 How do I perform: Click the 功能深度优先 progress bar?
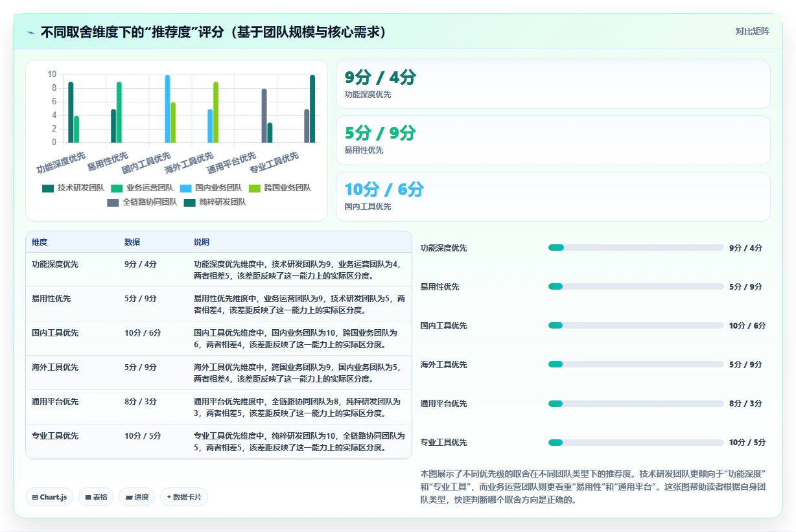click(x=636, y=248)
